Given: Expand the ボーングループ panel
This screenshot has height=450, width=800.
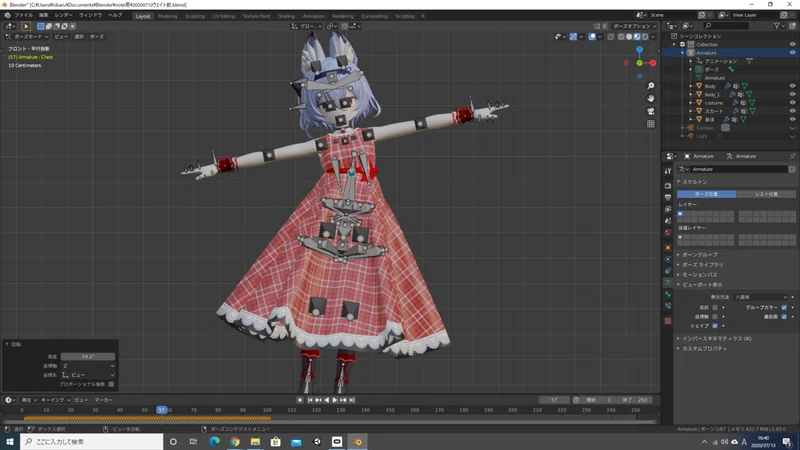Looking at the screenshot, I should [698, 255].
